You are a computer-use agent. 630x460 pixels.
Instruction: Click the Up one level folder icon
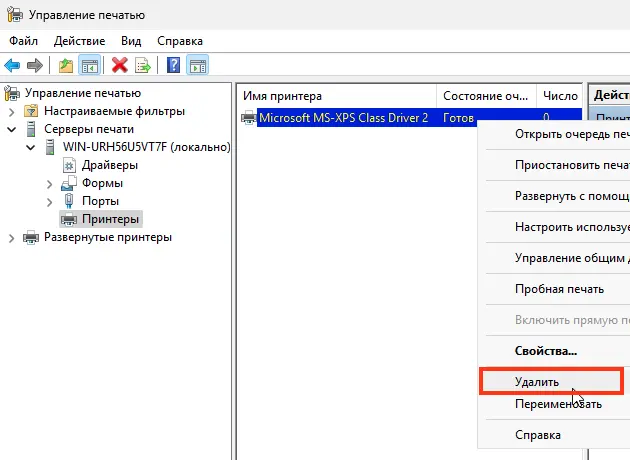click(66, 65)
